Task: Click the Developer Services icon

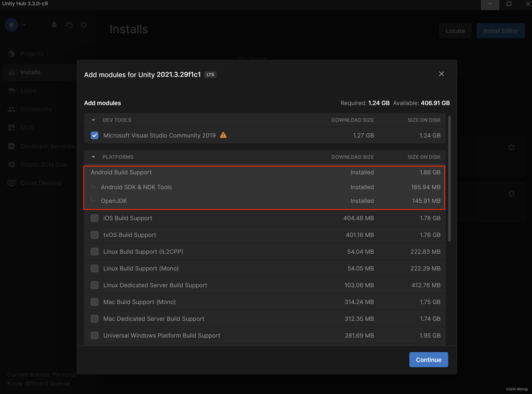Action: click(x=11, y=146)
